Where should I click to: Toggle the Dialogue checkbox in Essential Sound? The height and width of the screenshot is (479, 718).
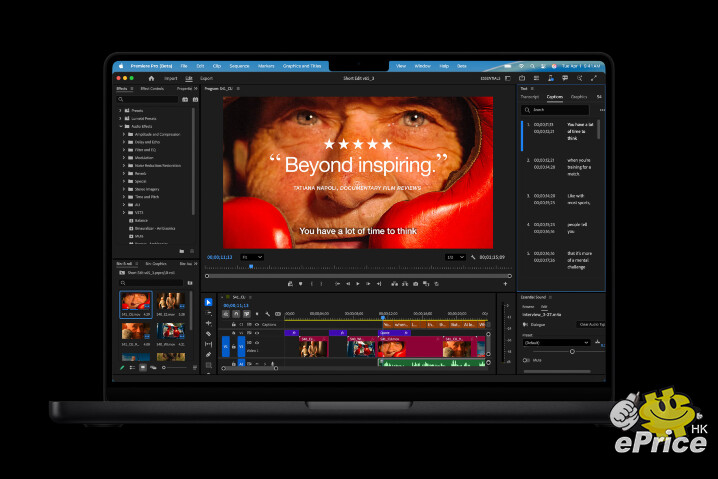(526, 324)
